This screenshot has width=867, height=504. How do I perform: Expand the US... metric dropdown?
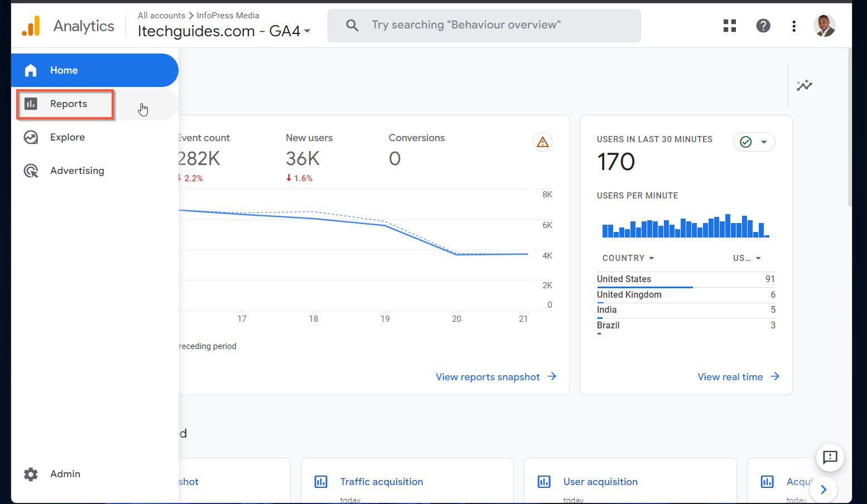coord(747,258)
